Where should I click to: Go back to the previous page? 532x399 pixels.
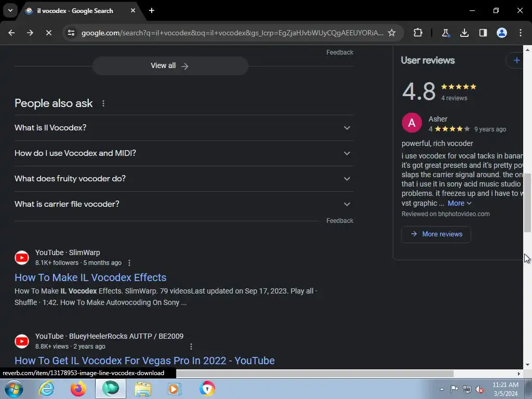[x=11, y=33]
